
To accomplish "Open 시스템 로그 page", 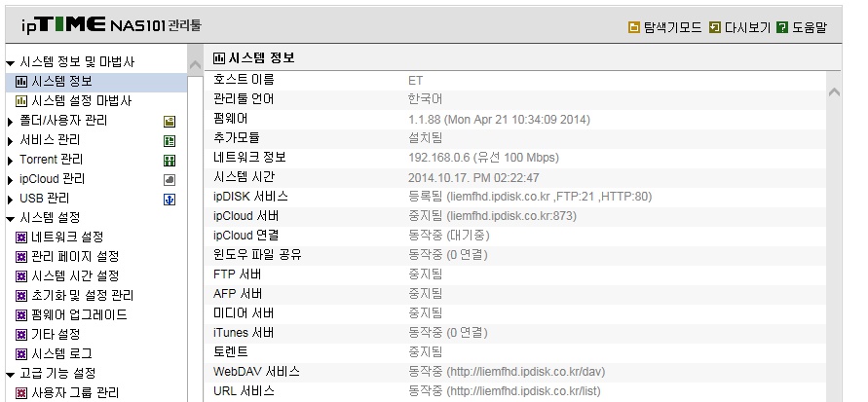I will [62, 353].
